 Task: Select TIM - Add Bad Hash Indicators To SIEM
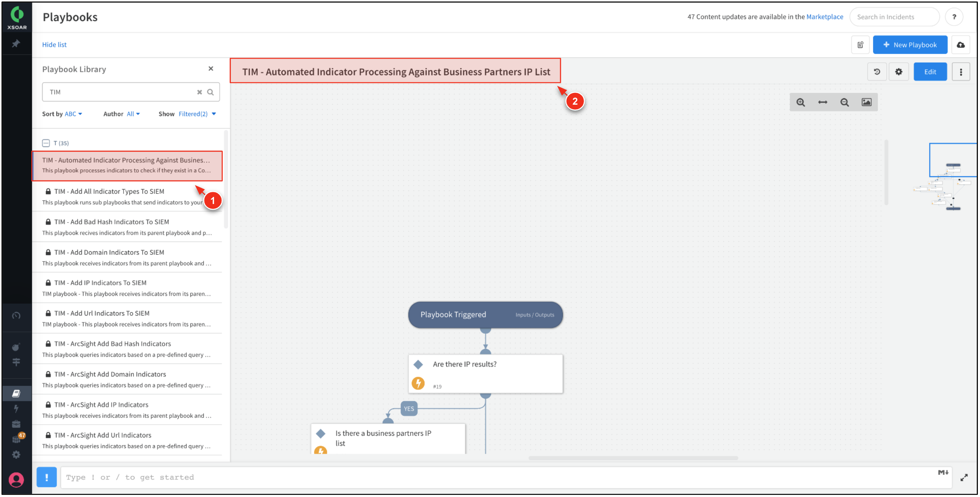(x=127, y=227)
